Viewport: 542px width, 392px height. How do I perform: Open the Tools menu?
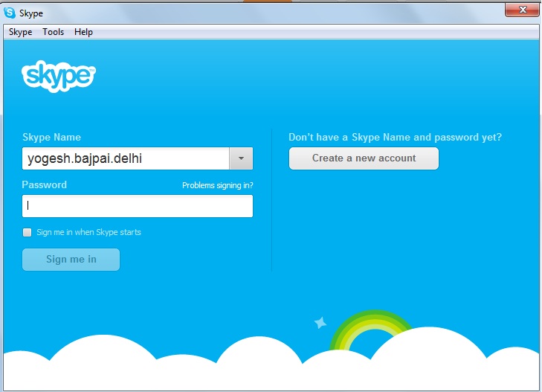coord(54,32)
